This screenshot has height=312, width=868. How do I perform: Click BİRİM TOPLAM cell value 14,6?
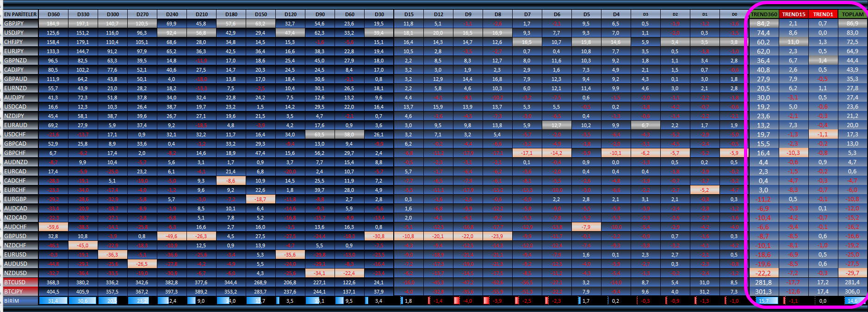[x=853, y=301]
